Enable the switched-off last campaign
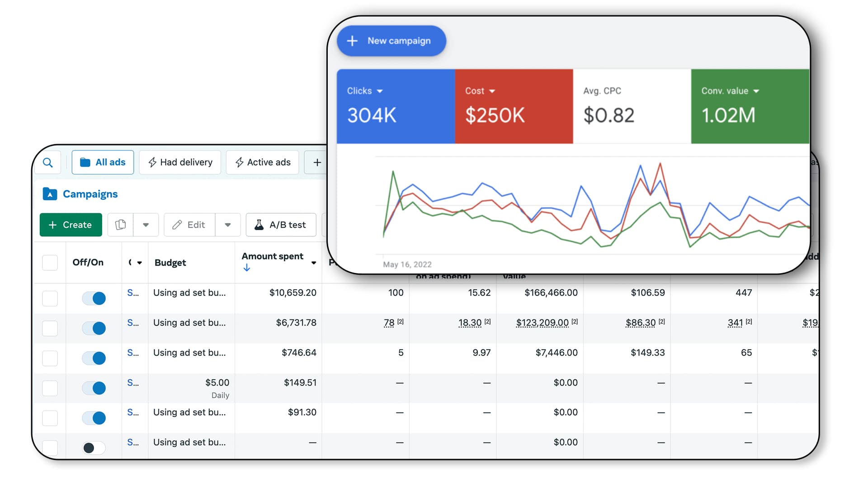The width and height of the screenshot is (868, 488). click(x=94, y=447)
